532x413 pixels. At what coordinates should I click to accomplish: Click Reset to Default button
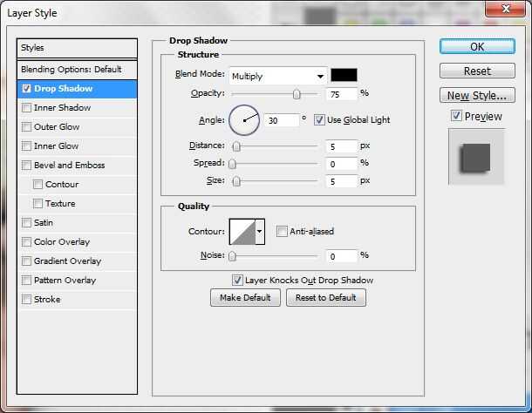coord(326,298)
